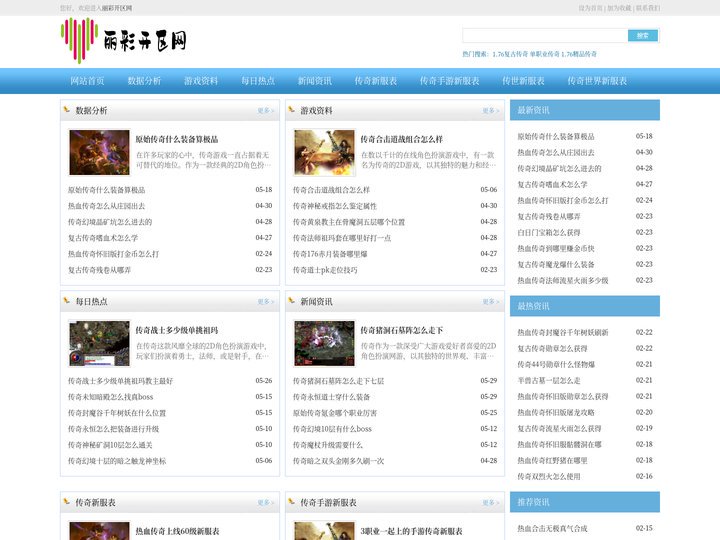Open headline 传奇合击道战组合怎么样

[x=402, y=139]
